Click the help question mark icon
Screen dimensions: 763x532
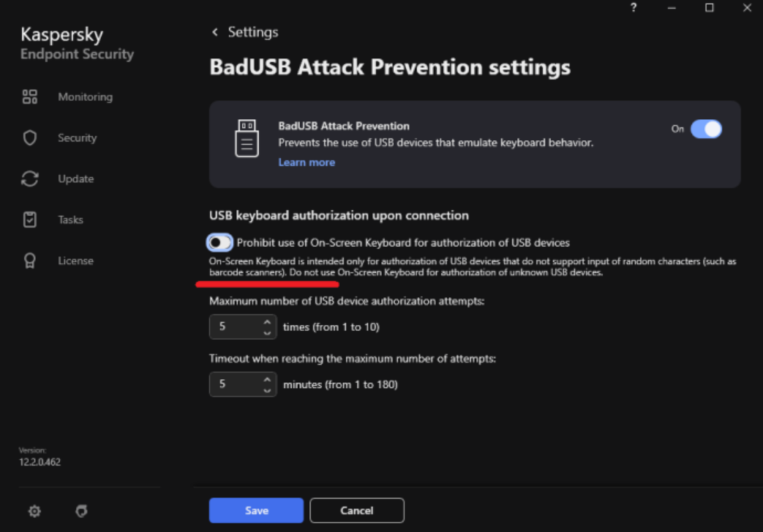click(633, 8)
